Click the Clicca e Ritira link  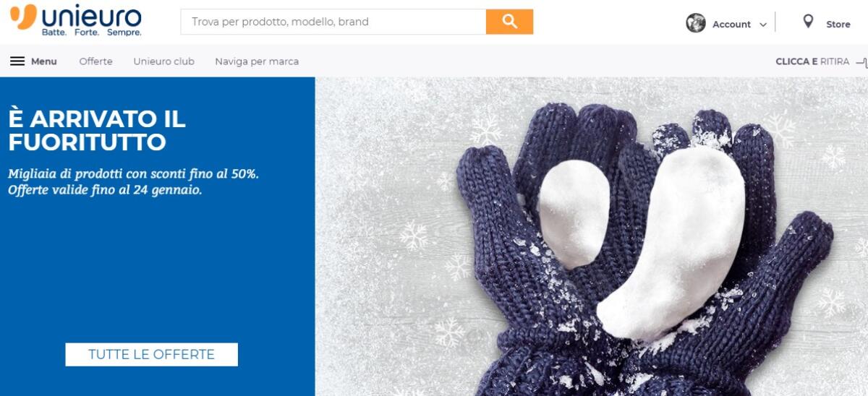coord(812,61)
